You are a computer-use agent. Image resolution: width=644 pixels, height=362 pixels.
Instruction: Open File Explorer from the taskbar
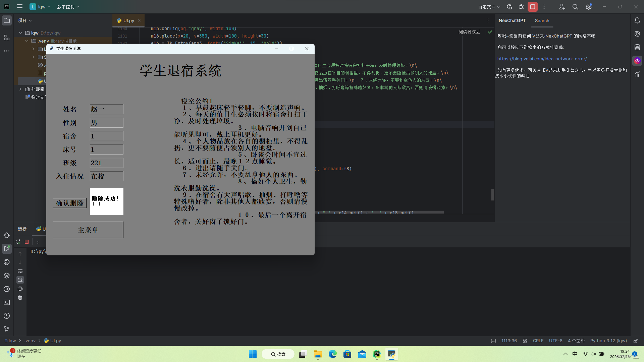click(318, 354)
